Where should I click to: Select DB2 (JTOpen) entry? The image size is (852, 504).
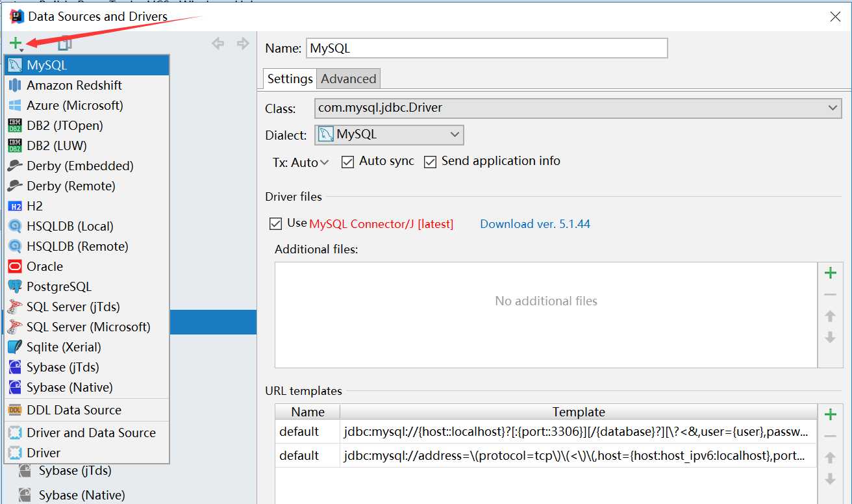[86, 125]
